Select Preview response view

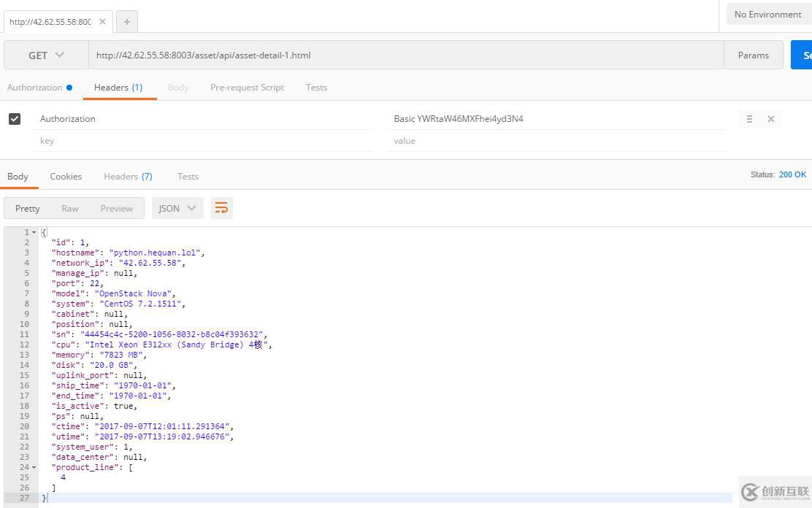[117, 208]
